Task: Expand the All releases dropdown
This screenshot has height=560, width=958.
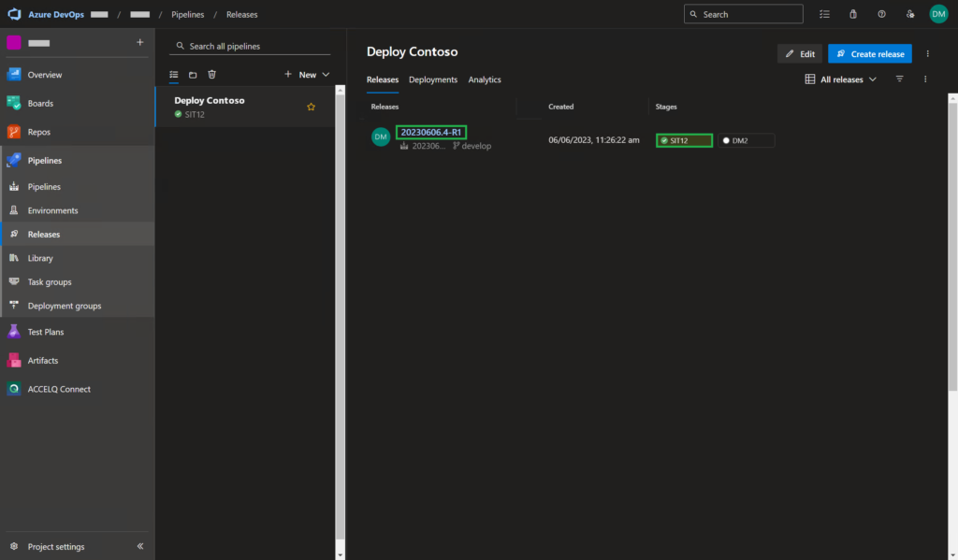Action: [x=840, y=79]
